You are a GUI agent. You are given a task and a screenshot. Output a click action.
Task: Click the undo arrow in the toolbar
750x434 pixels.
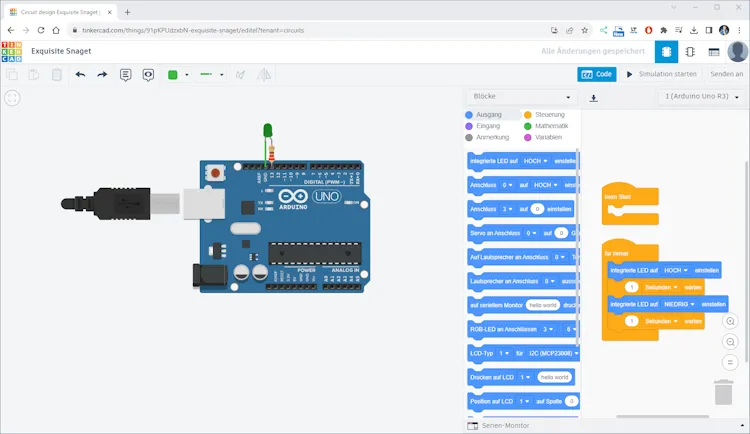pyautogui.click(x=80, y=75)
